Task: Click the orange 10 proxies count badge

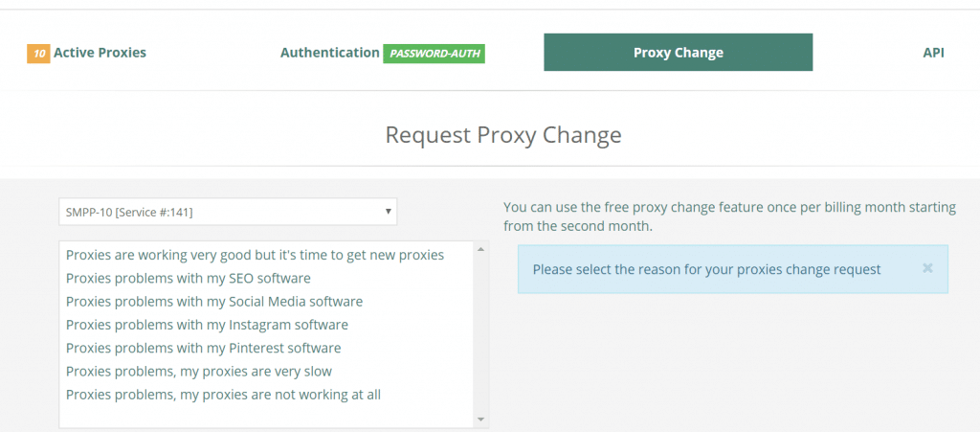Action: coord(38,54)
